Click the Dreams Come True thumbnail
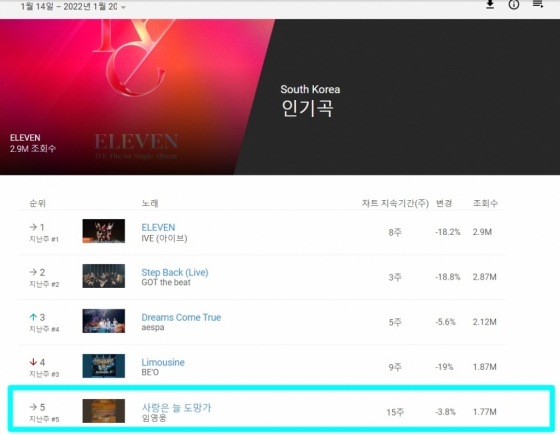 tap(104, 321)
